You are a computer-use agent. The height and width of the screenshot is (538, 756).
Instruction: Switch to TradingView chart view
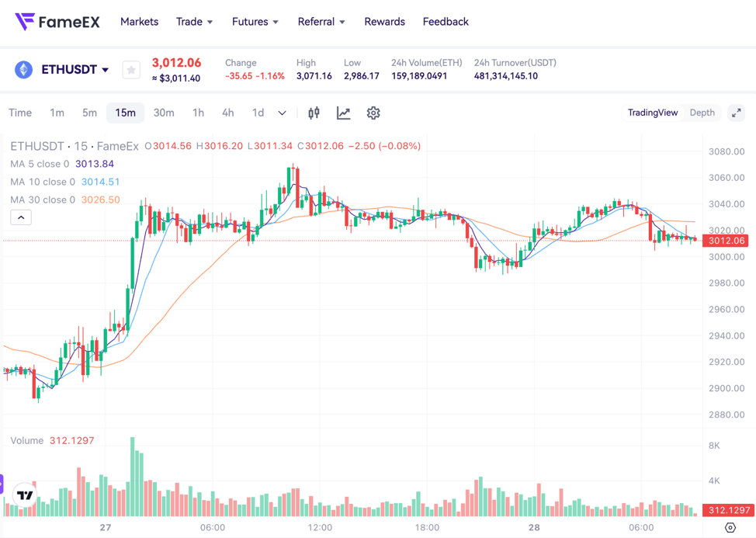[652, 113]
